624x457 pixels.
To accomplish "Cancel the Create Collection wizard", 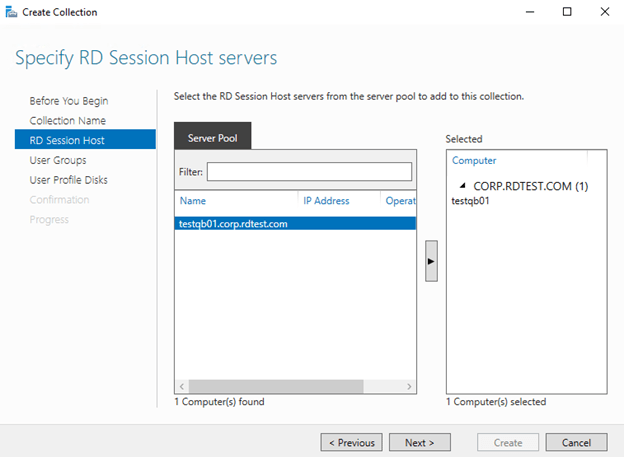I will coord(576,442).
